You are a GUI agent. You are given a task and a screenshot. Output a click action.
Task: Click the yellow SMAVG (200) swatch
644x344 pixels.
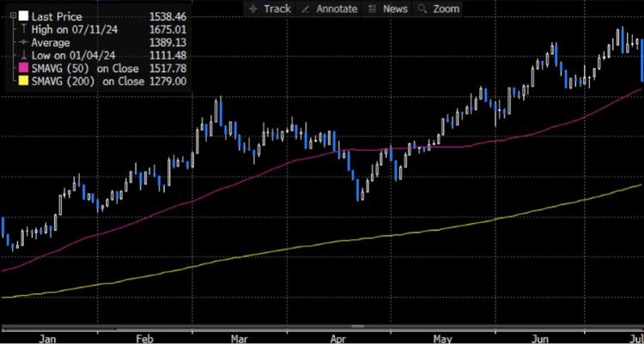point(22,81)
